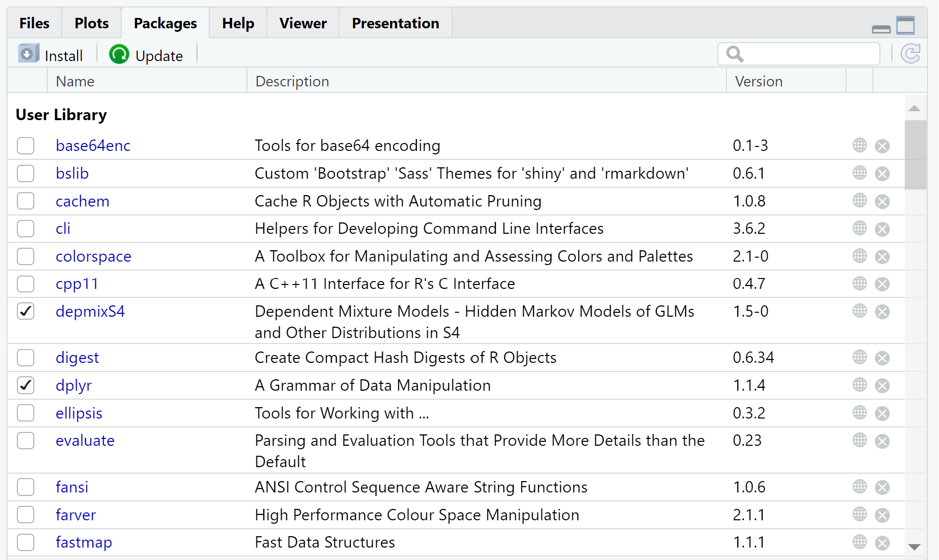Click the Install packages icon
This screenshot has width=939, height=560.
28,54
